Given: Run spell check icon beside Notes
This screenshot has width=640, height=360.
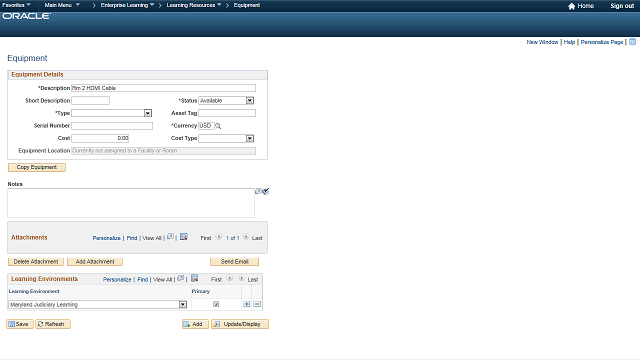Looking at the screenshot, I should [x=266, y=191].
